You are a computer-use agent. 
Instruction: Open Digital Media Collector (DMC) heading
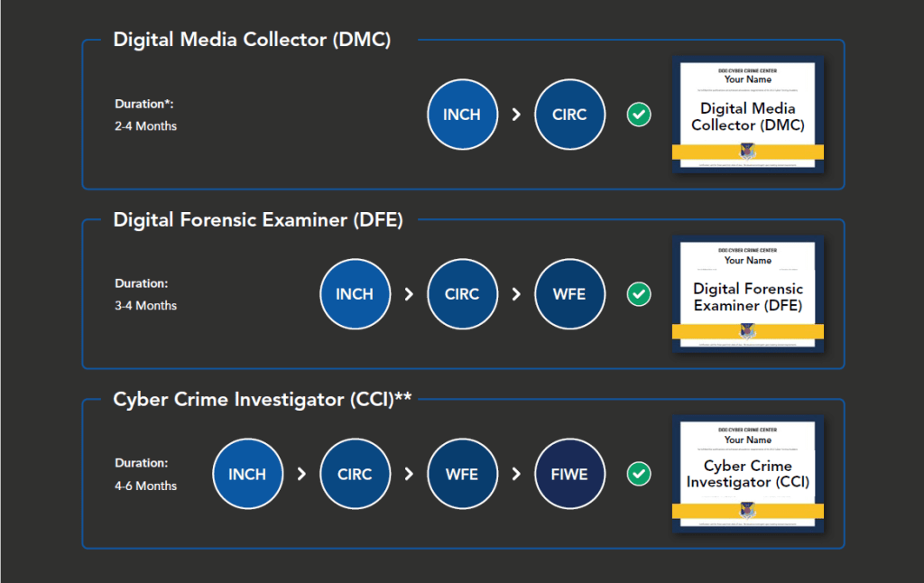252,41
